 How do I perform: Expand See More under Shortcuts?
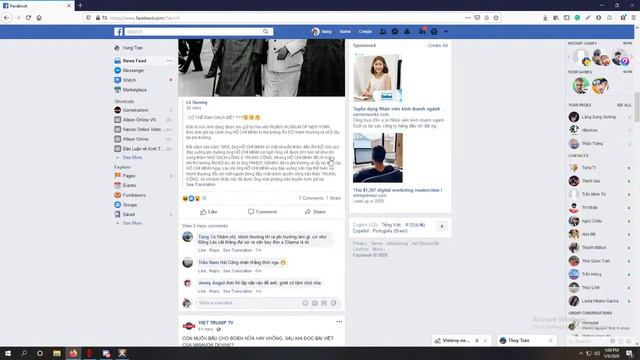click(132, 158)
